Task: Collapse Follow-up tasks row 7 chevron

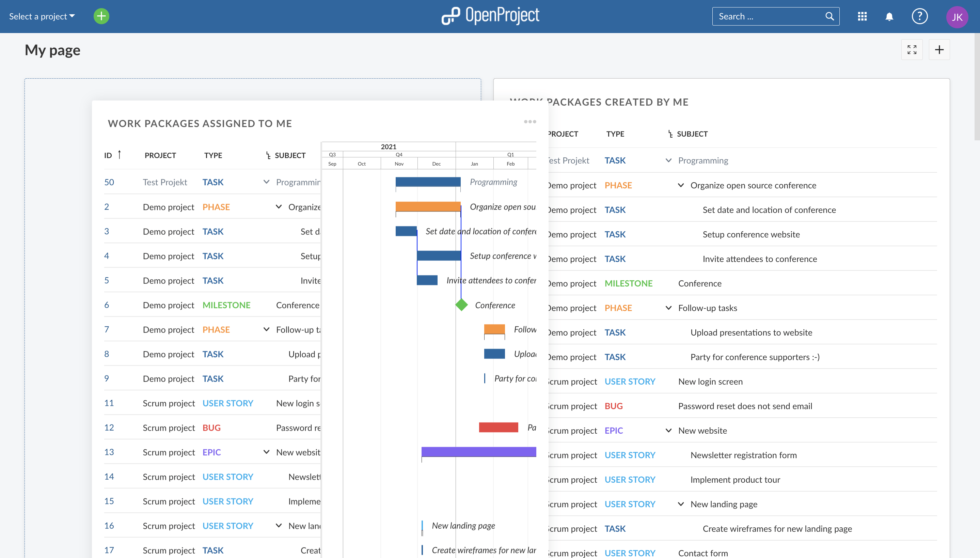Action: [267, 329]
